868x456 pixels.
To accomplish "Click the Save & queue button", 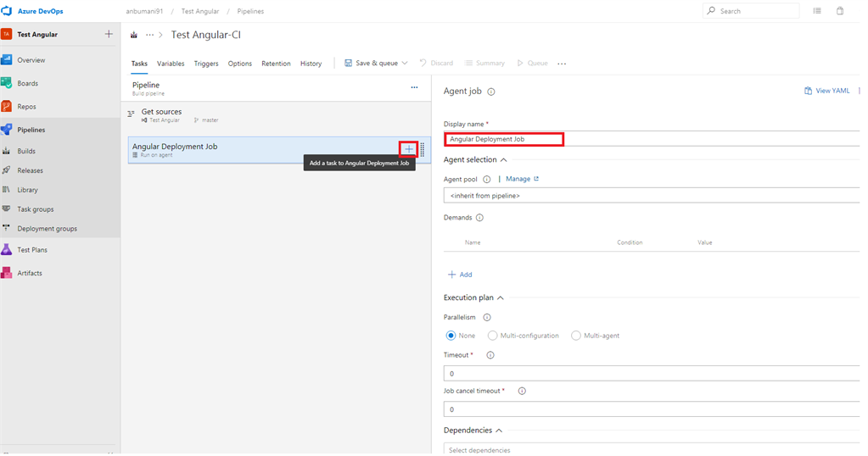I will [x=371, y=63].
